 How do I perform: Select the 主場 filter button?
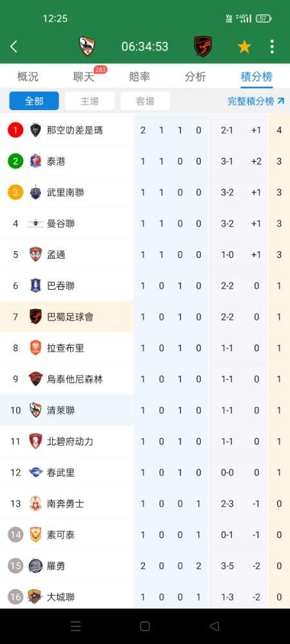(x=90, y=101)
